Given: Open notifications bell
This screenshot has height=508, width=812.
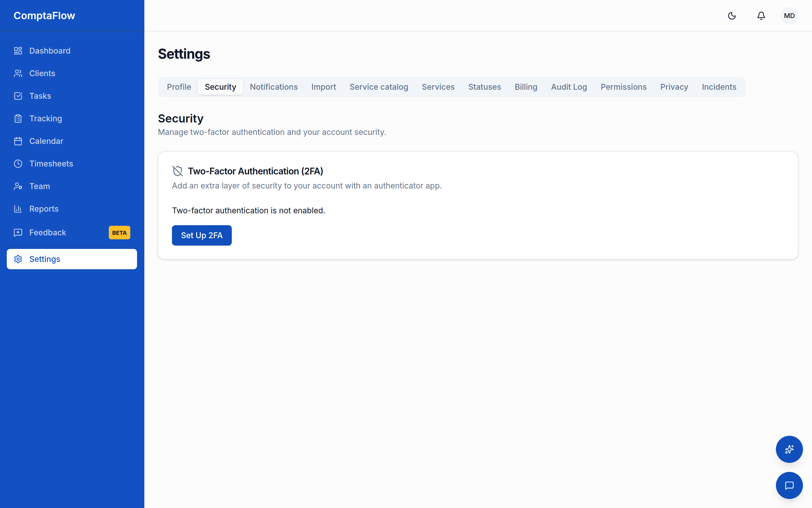Looking at the screenshot, I should pos(761,16).
